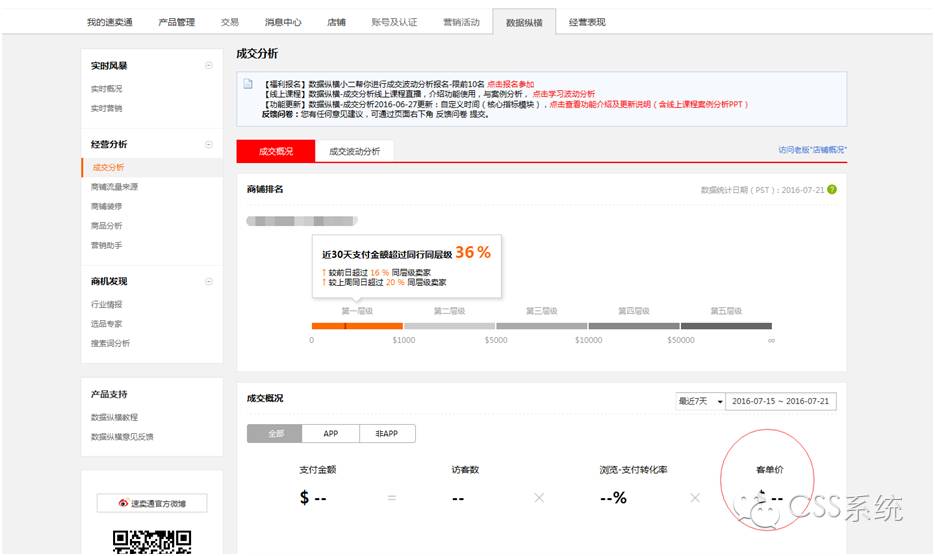Open 搜索词分析 in the sidebar

pos(110,343)
